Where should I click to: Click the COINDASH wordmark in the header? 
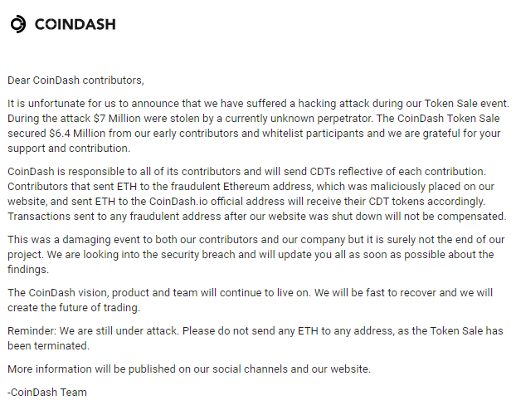click(75, 25)
